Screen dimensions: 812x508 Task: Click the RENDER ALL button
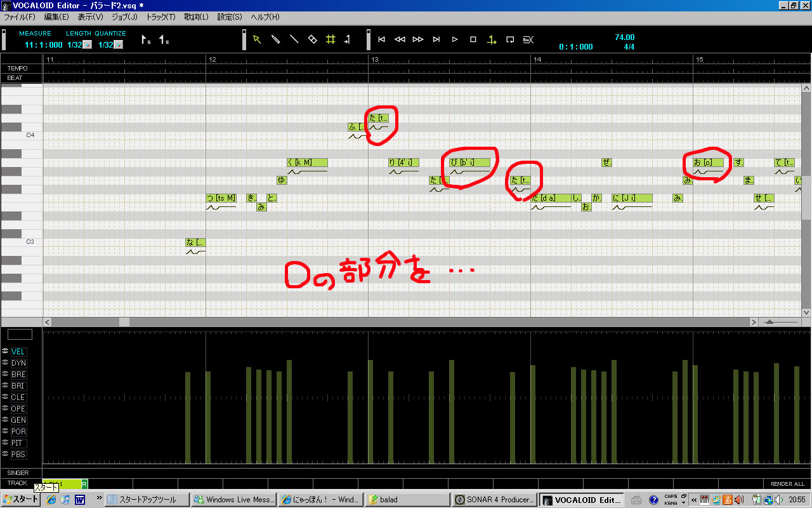pyautogui.click(x=787, y=484)
